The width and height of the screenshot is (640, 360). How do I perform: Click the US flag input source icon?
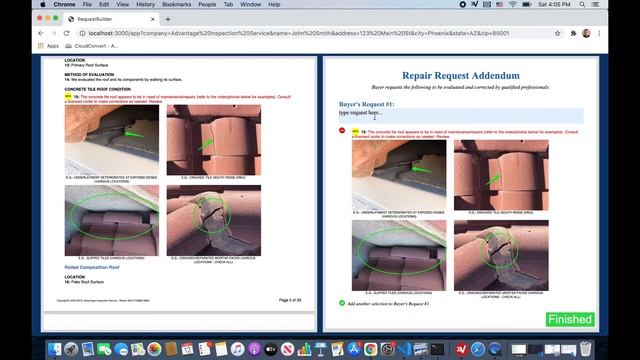500,4
